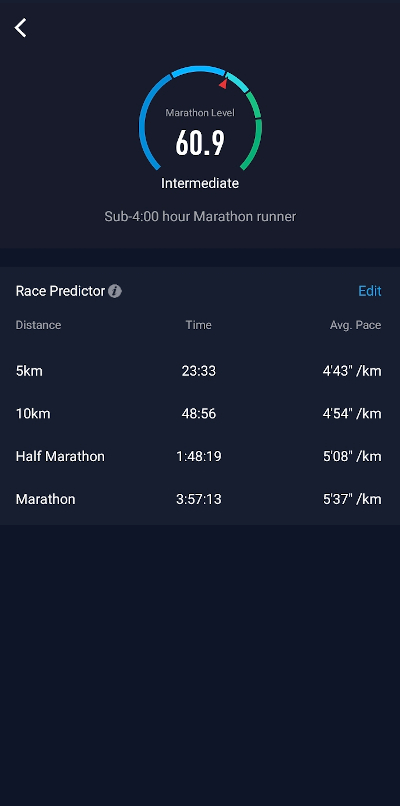Select the 5km distance row
Screen dimensions: 400x806
(x=199, y=371)
